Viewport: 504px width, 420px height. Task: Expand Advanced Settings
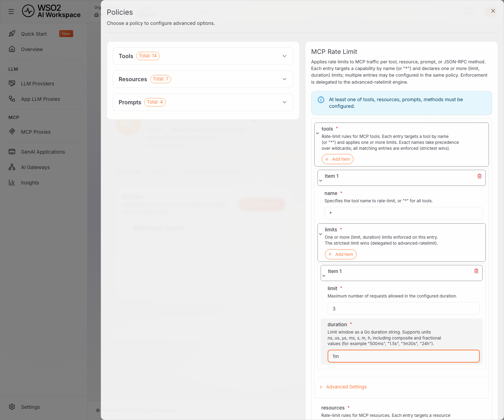click(321, 387)
